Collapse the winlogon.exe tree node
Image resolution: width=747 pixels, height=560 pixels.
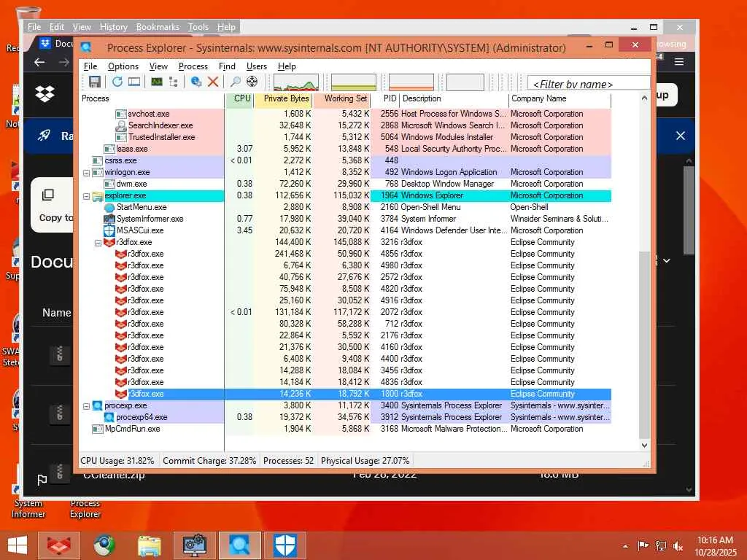[86, 173]
